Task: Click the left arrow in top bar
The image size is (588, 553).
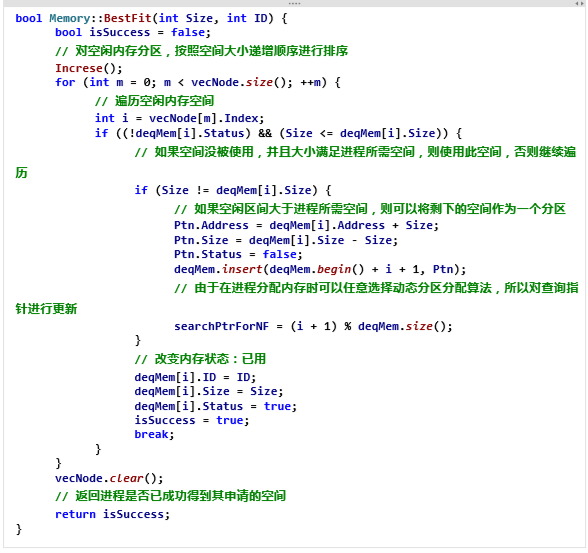Action: coord(577,3)
